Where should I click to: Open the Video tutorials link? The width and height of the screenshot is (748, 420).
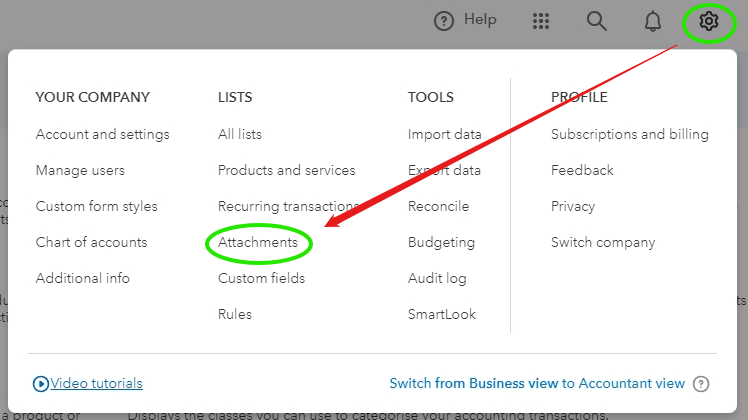coord(96,383)
